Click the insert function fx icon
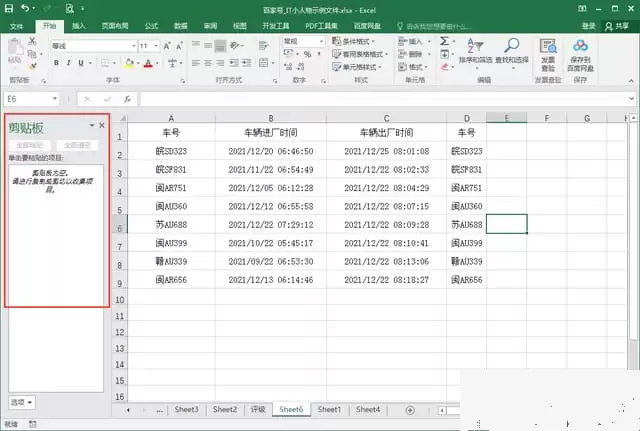This screenshot has height=431, width=640. 127,99
